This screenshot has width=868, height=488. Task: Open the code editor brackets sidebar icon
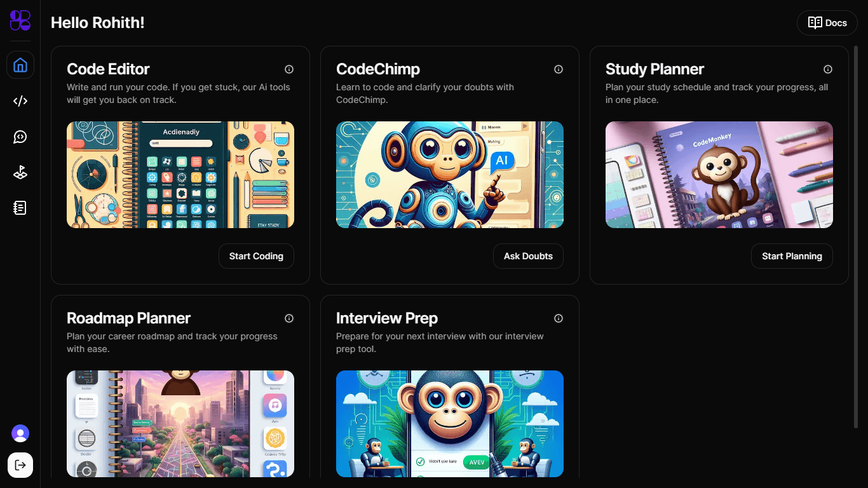[x=20, y=101]
